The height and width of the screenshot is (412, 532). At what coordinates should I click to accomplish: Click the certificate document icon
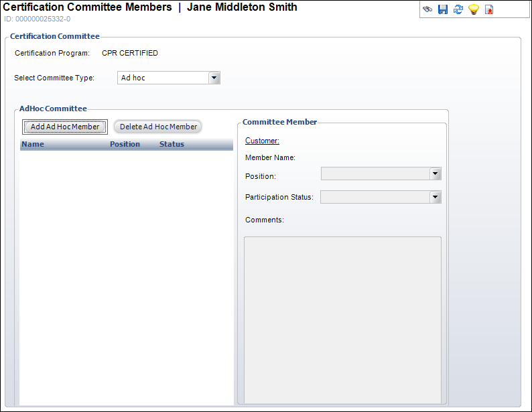(489, 10)
